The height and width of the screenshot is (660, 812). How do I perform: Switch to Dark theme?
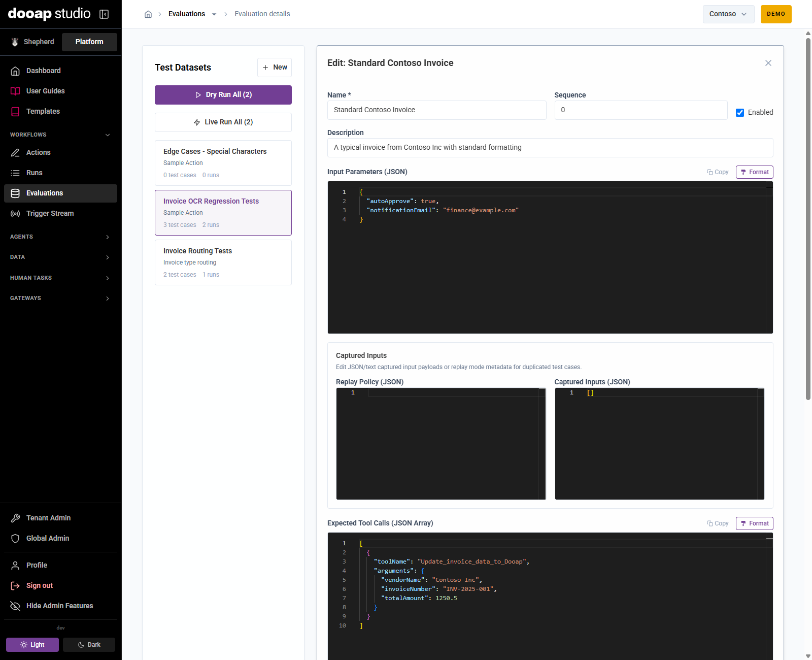89,645
